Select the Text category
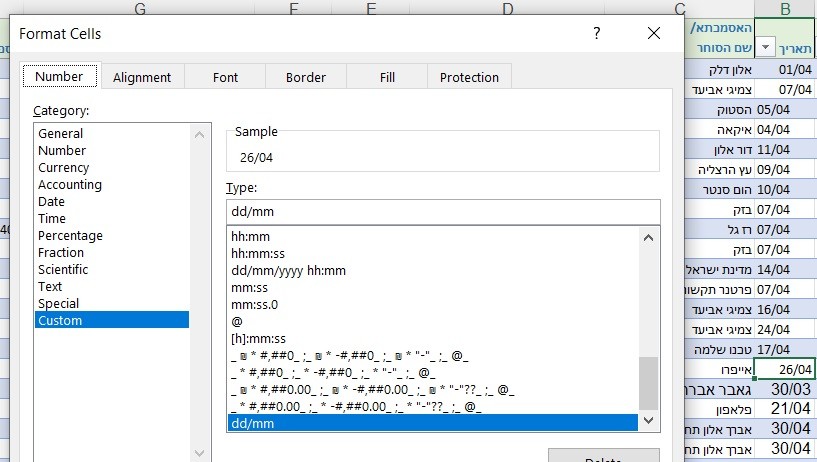The height and width of the screenshot is (462, 817). [112, 286]
